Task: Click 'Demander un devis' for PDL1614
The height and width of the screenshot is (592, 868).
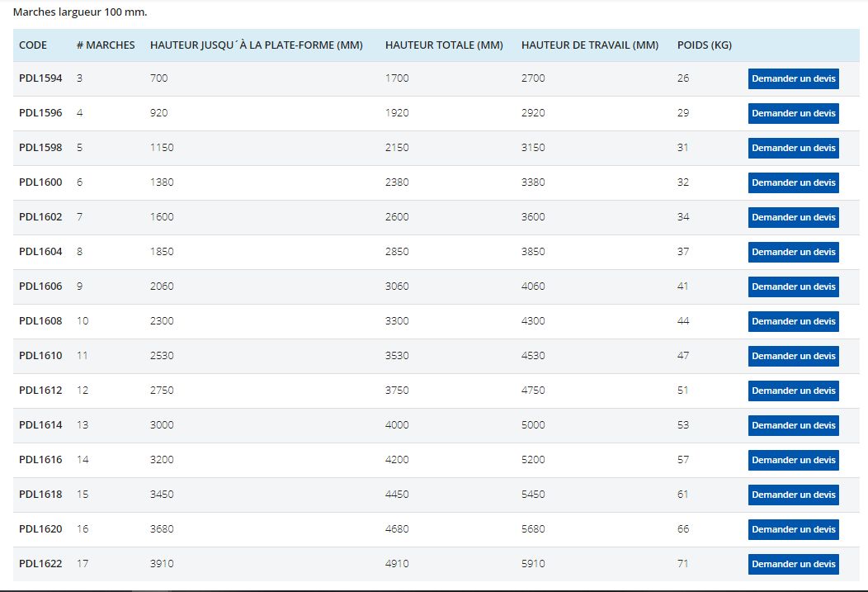Action: point(793,425)
